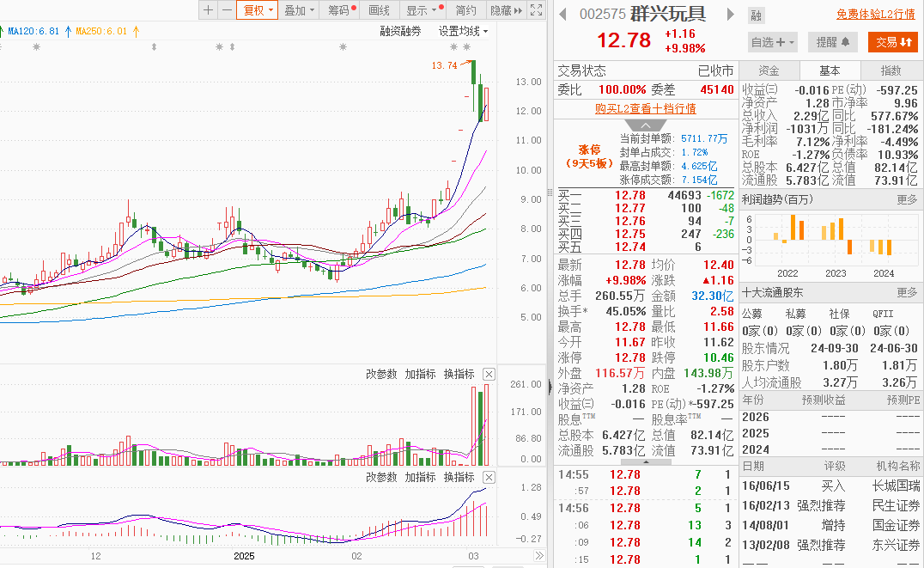Screen dimensions: 924x568
Task: Toggle 隐藏 side panel
Action: tap(506, 10)
